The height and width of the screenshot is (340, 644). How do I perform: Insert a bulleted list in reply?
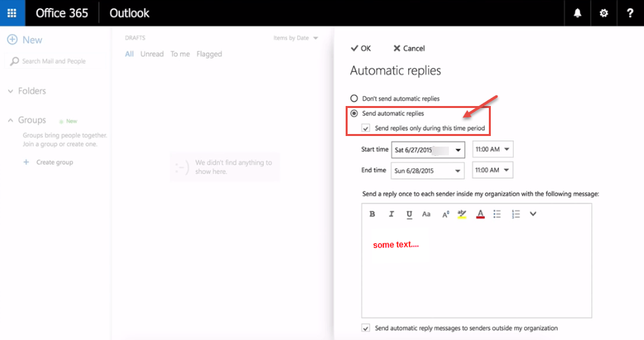pos(497,214)
